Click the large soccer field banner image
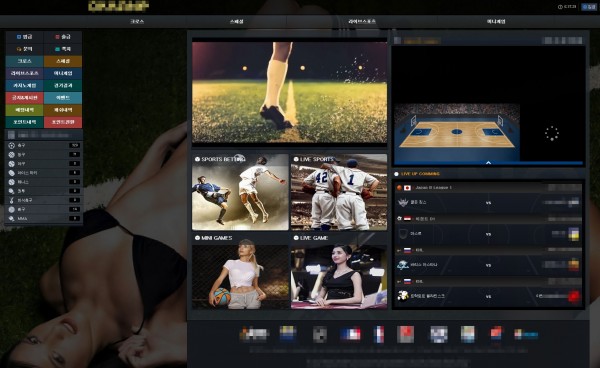 click(289, 92)
